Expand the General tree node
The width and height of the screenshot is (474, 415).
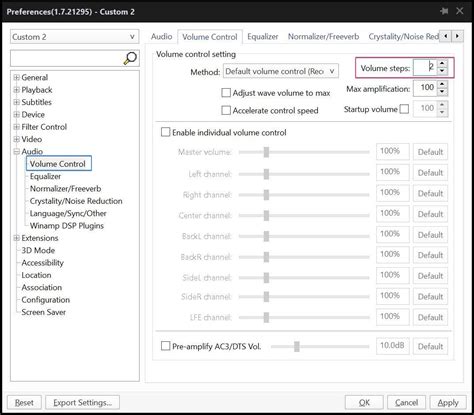(x=16, y=78)
